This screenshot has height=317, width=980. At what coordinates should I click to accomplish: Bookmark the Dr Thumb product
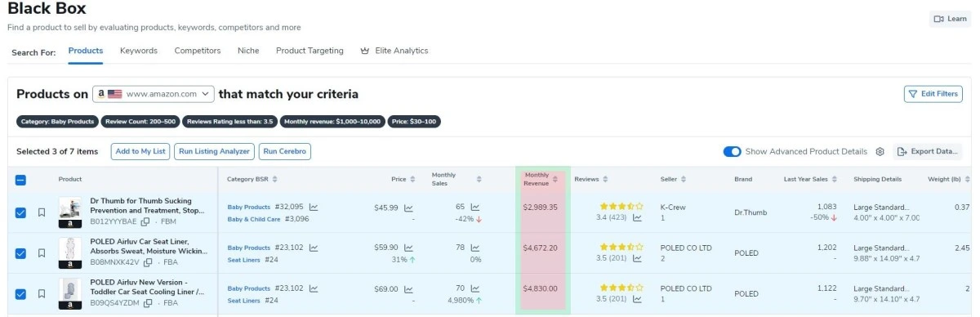(42, 212)
